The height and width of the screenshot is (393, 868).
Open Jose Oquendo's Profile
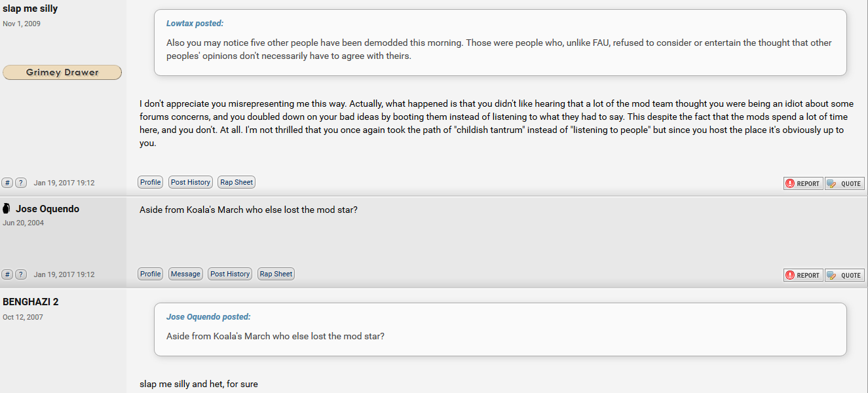coord(150,274)
